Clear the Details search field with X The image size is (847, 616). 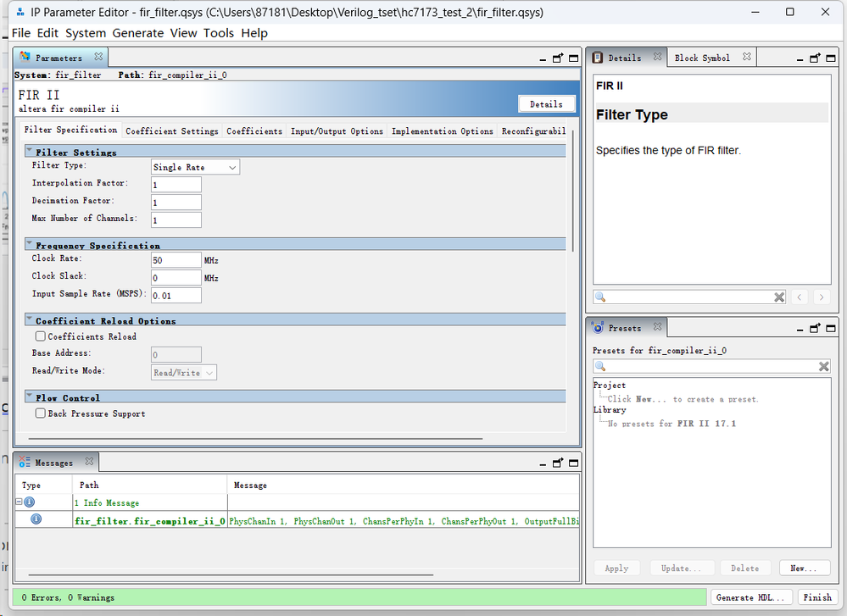pos(779,297)
